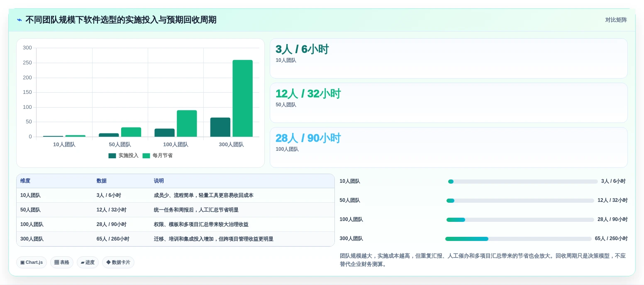Click the lightning icon beside the title
This screenshot has height=285, width=644.
20,20
